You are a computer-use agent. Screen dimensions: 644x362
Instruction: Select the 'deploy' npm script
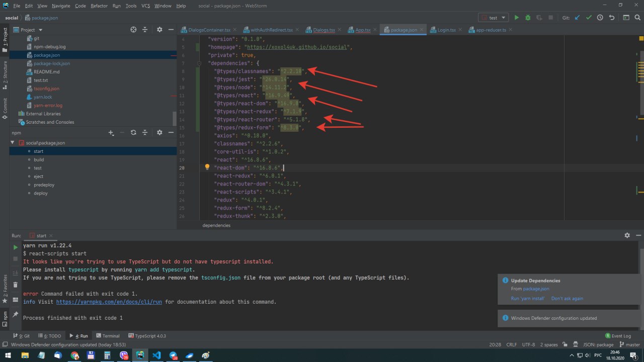coord(41,193)
